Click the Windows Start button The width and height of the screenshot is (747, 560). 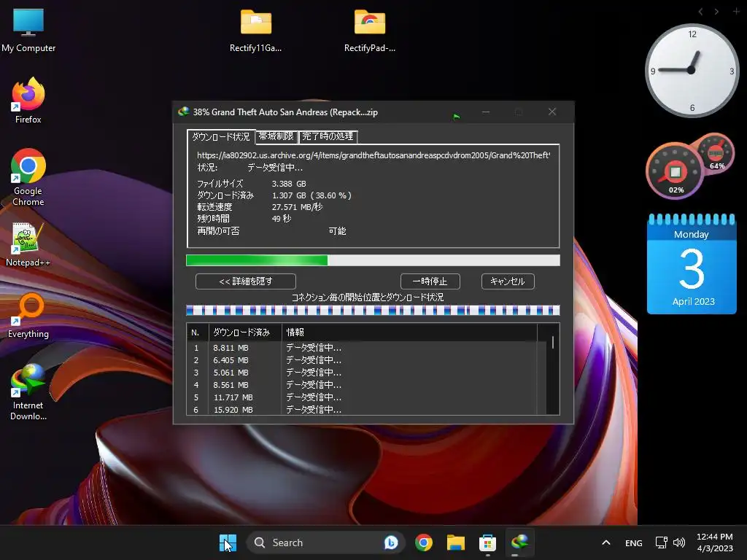click(x=228, y=542)
